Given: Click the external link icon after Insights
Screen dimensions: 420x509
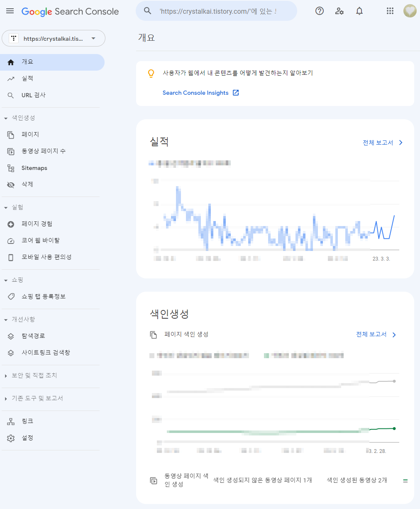Looking at the screenshot, I should [236, 93].
